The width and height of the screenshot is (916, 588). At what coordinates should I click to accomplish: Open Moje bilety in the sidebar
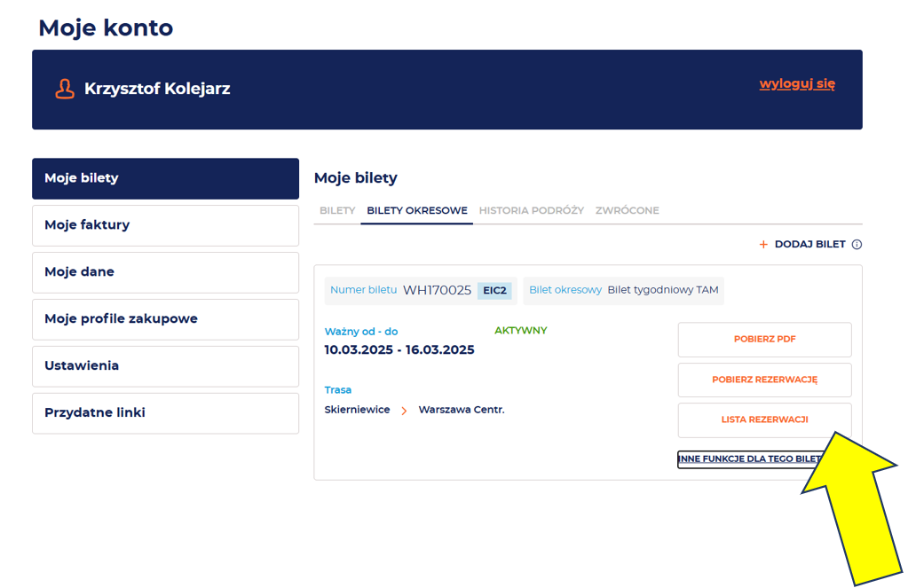pos(165,178)
